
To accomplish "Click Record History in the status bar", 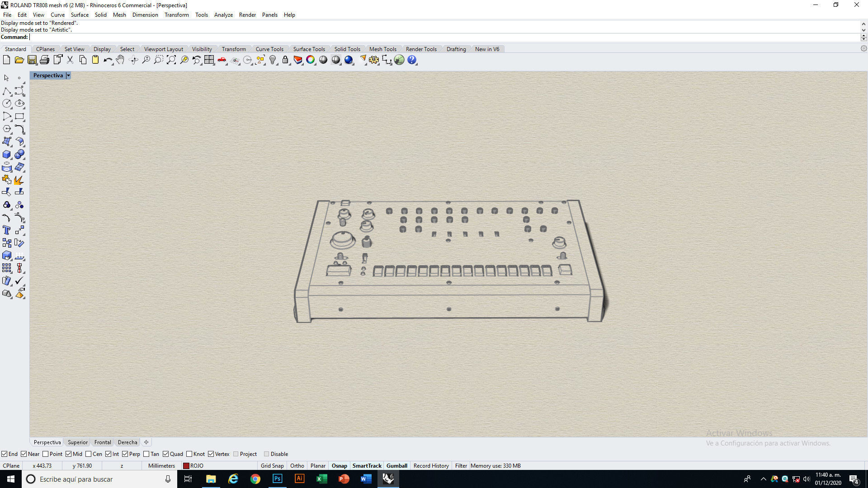I will (x=431, y=466).
